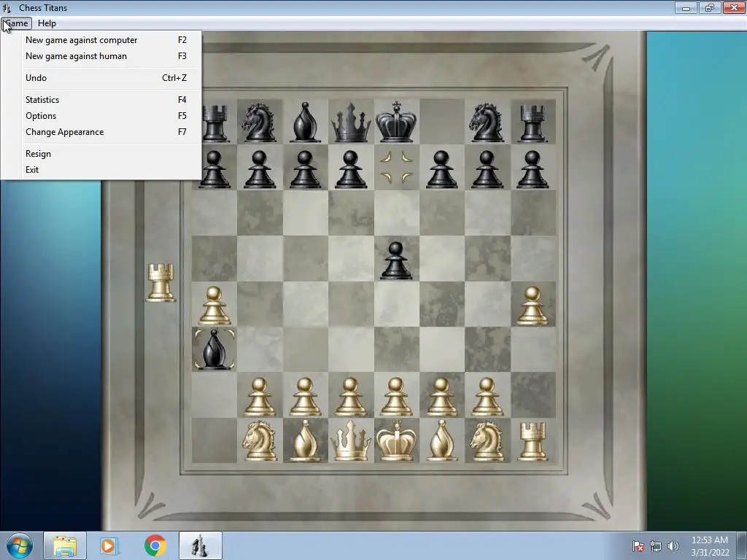The height and width of the screenshot is (560, 747).
Task: Open the Help menu
Action: pyautogui.click(x=47, y=23)
